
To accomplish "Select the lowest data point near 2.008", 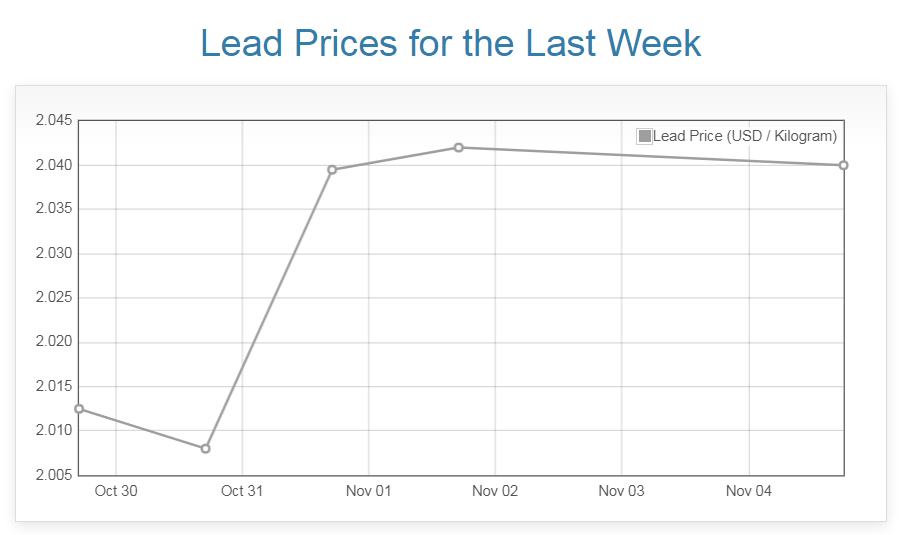I will [x=205, y=448].
